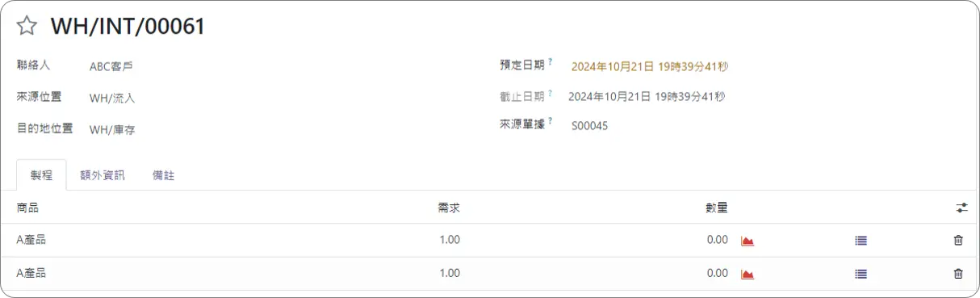The width and height of the screenshot is (980, 298).
Task: Delete the second A產品 line
Action: (x=958, y=273)
